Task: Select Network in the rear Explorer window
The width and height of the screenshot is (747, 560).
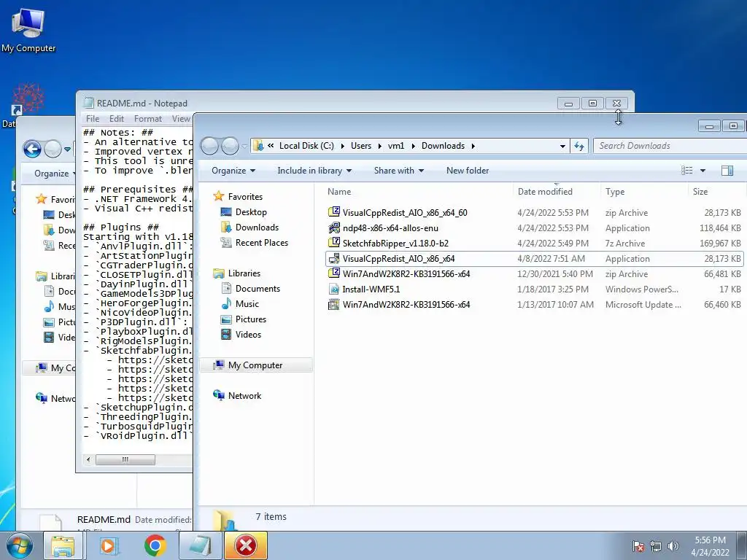Action: (x=55, y=398)
